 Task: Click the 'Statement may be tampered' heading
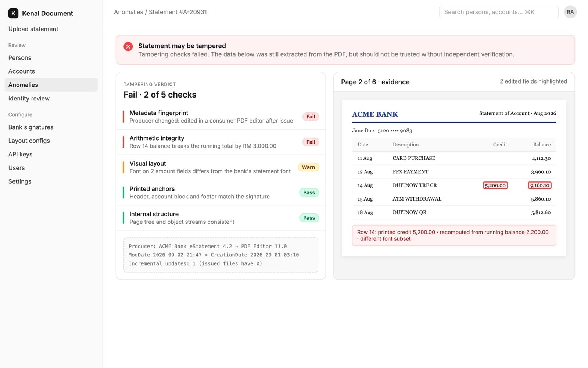(182, 46)
